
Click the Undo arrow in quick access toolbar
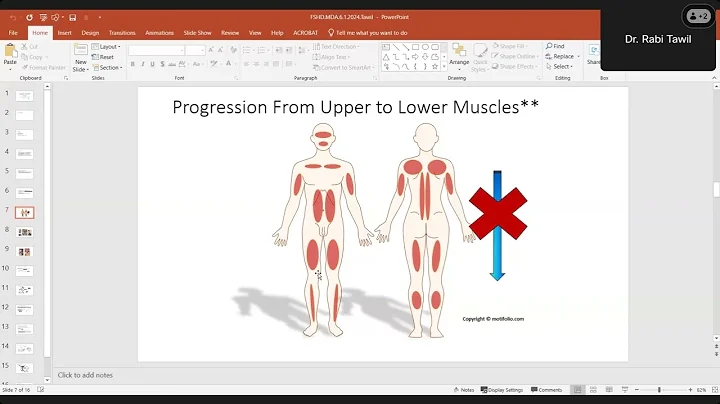[x=13, y=17]
